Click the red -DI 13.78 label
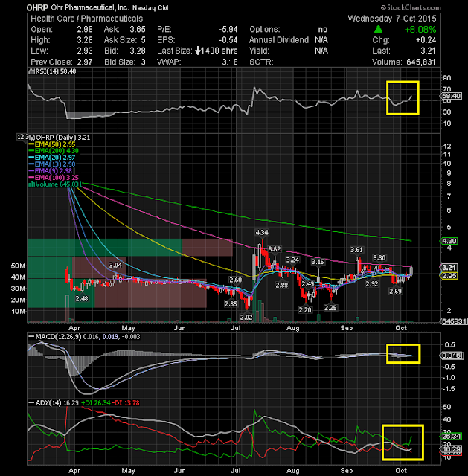Image resolution: width=468 pixels, height=476 pixels. click(126, 403)
